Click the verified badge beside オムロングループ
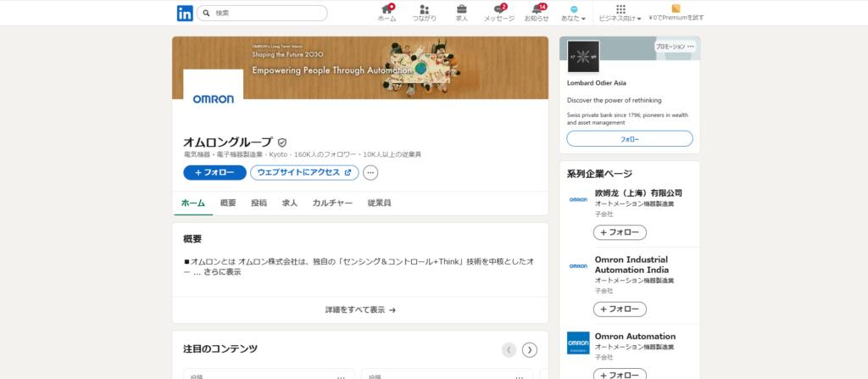 pos(282,142)
